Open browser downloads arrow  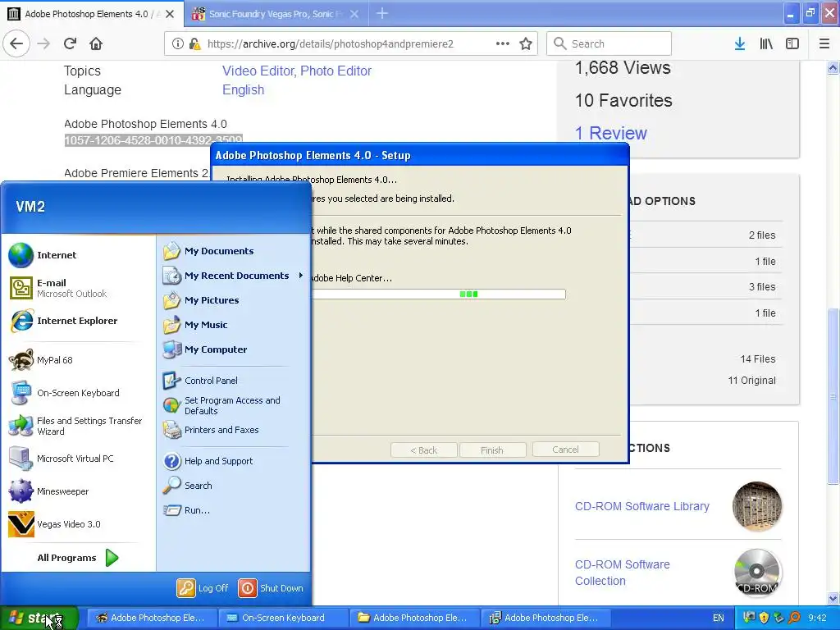(x=740, y=43)
